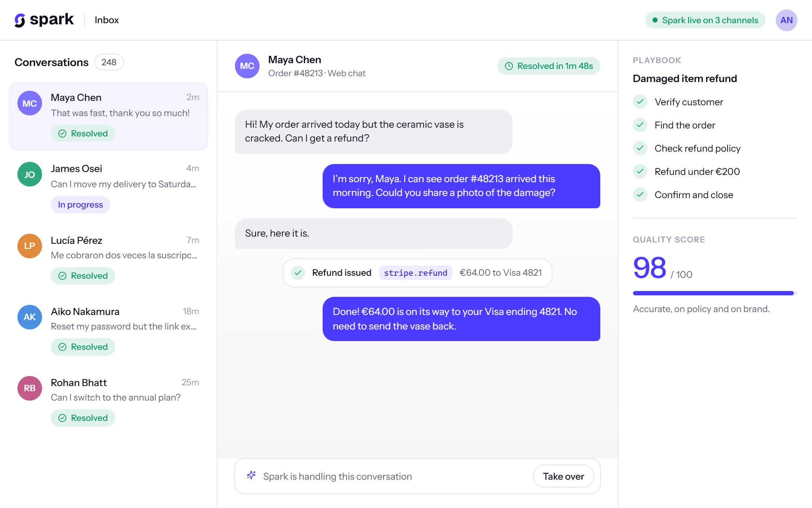This screenshot has height=508, width=812.
Task: Click the green live dot in Spark live badge
Action: [655, 20]
